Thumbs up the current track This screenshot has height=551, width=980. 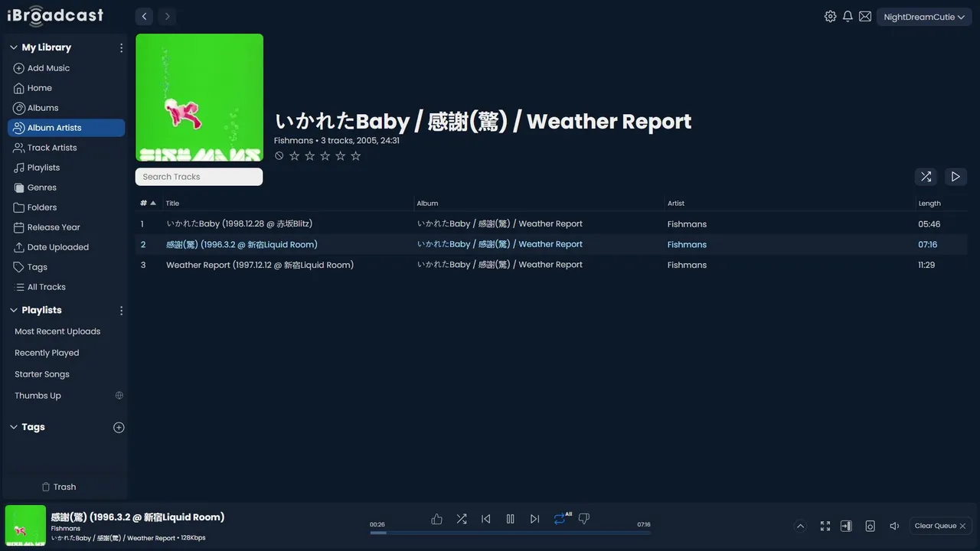click(436, 519)
